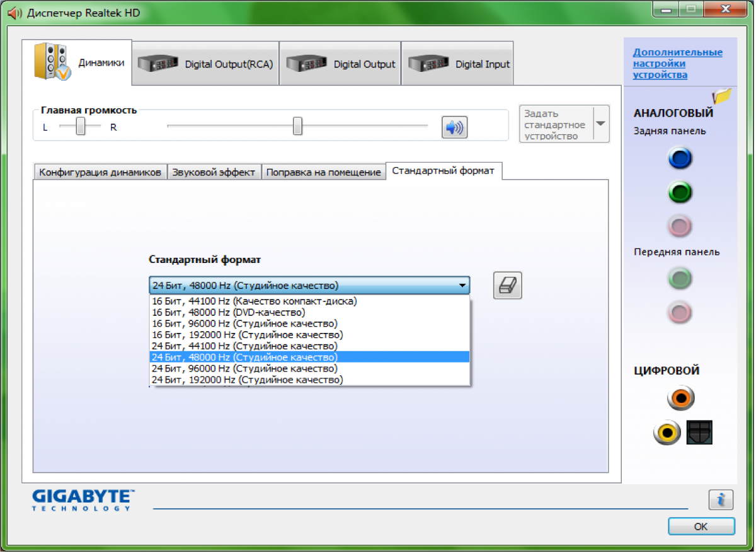Image resolution: width=756 pixels, height=553 pixels.
Task: Click the green rear panel jack
Action: 680,192
